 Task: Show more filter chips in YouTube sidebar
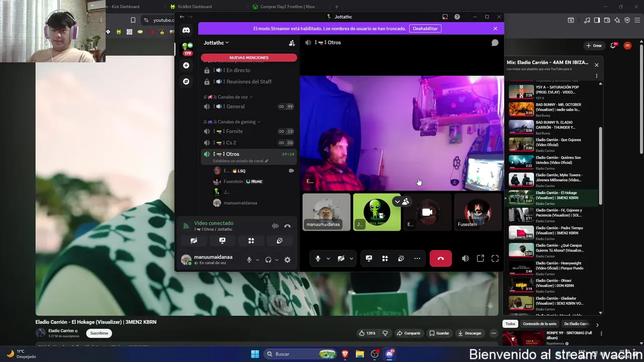pyautogui.click(x=597, y=324)
